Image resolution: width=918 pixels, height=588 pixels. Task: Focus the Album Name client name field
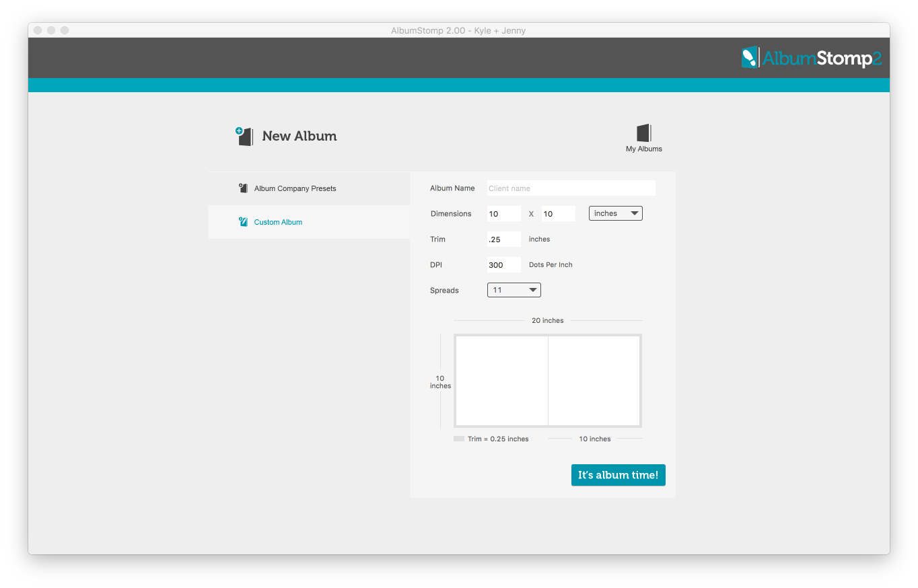[571, 188]
